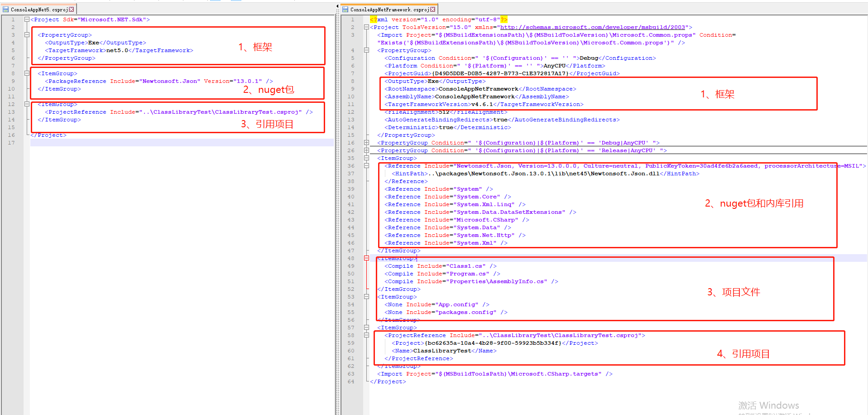868x415 pixels.
Task: Click the tab scroll arrow between panes
Action: 337,6
